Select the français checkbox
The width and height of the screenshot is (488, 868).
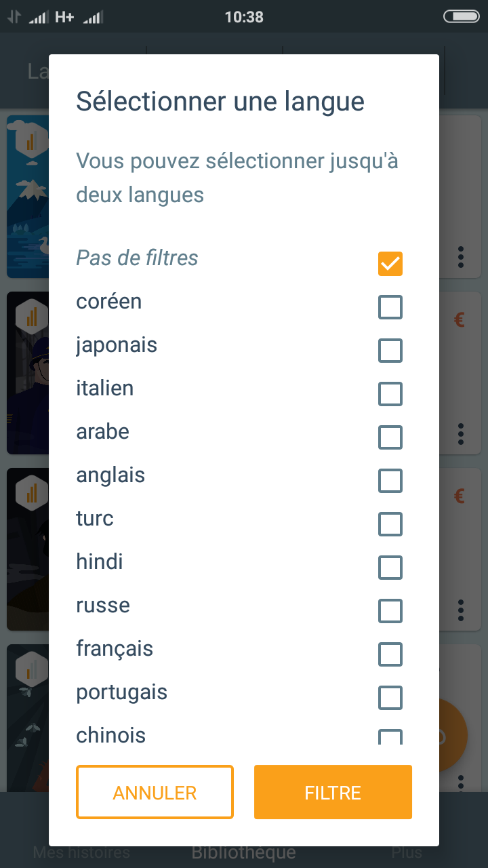(x=390, y=654)
